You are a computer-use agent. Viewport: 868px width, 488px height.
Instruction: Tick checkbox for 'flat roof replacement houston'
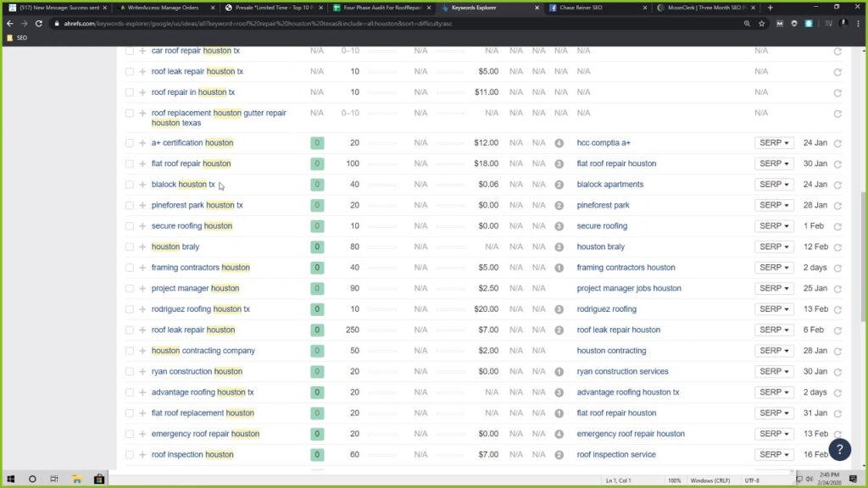[x=130, y=413]
